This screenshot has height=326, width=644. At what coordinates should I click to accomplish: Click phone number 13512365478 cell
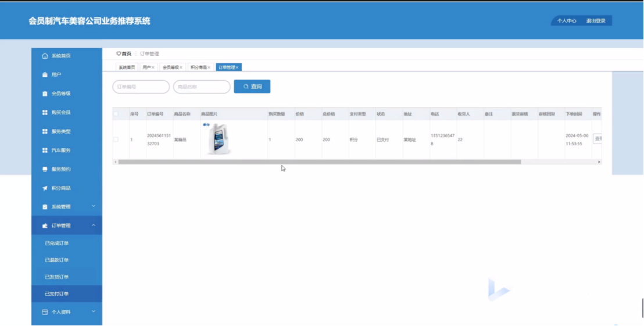pyautogui.click(x=443, y=139)
